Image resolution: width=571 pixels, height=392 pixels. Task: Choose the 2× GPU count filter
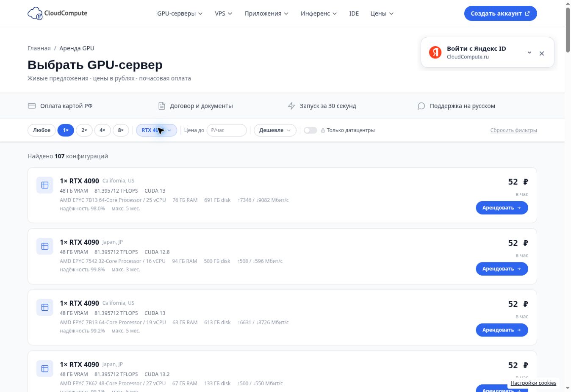(x=84, y=130)
